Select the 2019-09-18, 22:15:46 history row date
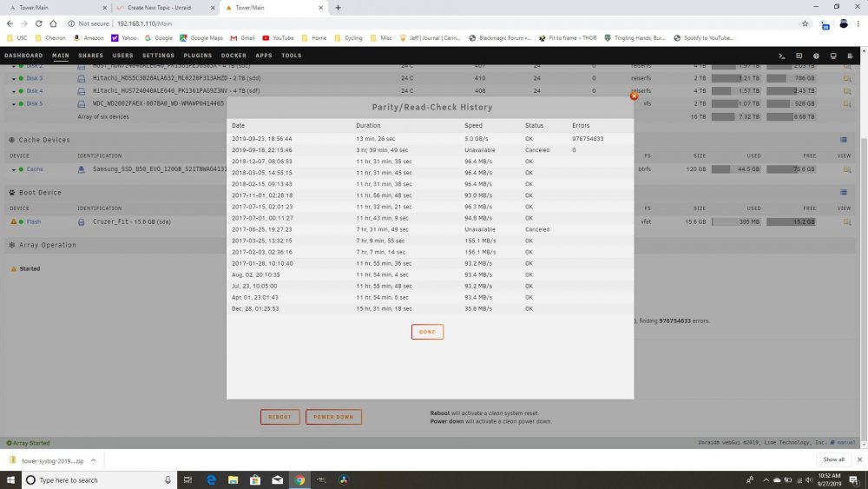 tap(262, 150)
